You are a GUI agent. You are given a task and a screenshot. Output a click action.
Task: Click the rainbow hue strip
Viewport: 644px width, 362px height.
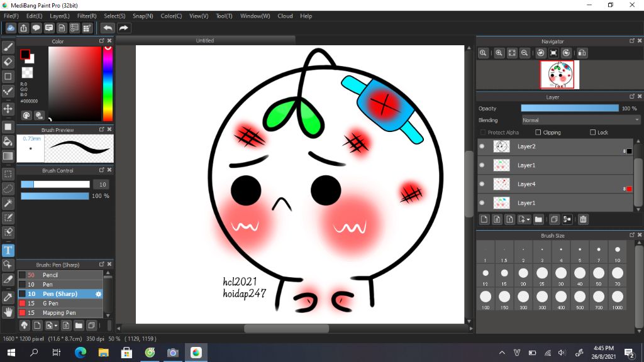click(x=108, y=84)
